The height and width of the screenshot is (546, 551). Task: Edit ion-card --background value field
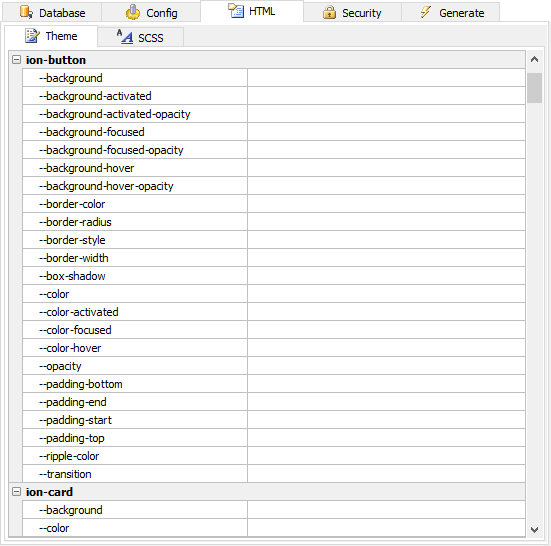pyautogui.click(x=386, y=510)
